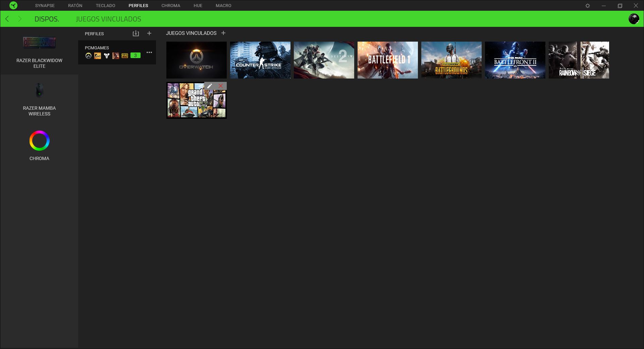
Task: Select the Overwatch game tile
Action: pyautogui.click(x=197, y=60)
